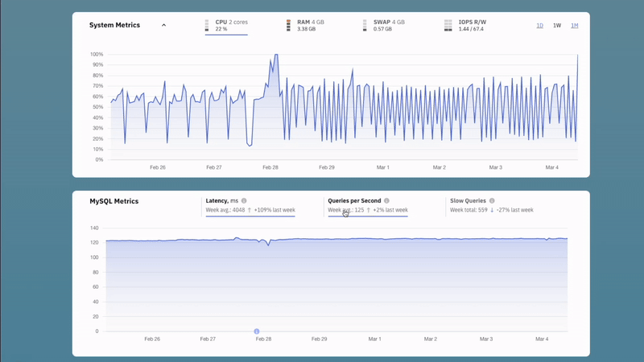Click the 22 % CPU value

click(221, 29)
